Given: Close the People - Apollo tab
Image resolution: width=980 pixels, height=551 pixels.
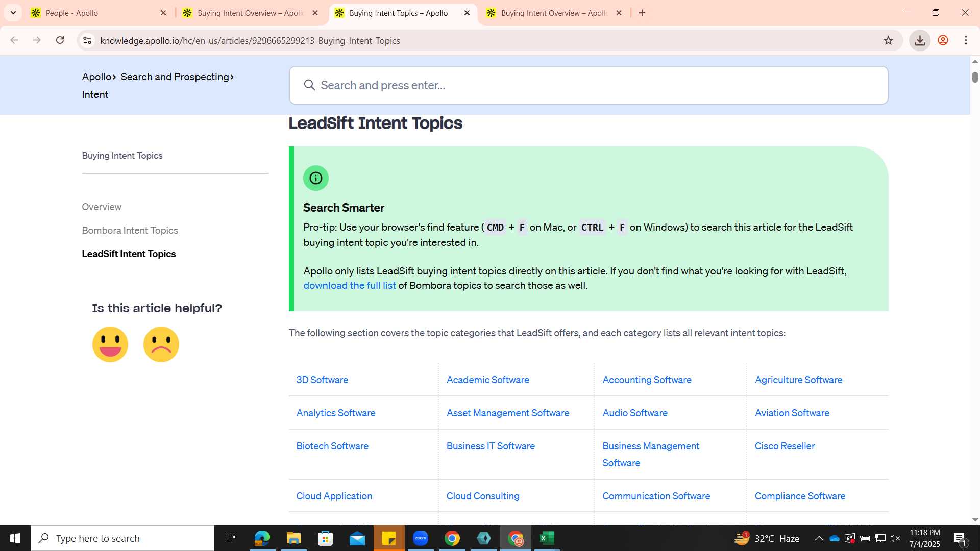Looking at the screenshot, I should coord(163,13).
